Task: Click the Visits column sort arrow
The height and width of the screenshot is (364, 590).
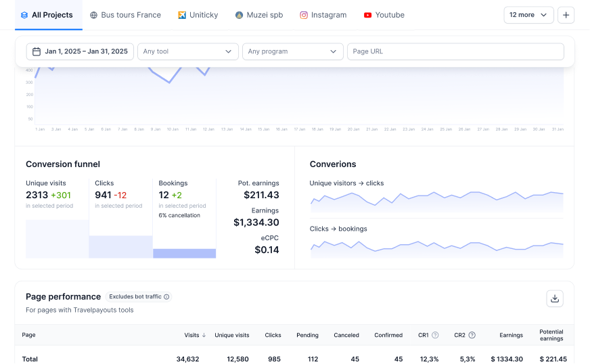Action: point(204,335)
